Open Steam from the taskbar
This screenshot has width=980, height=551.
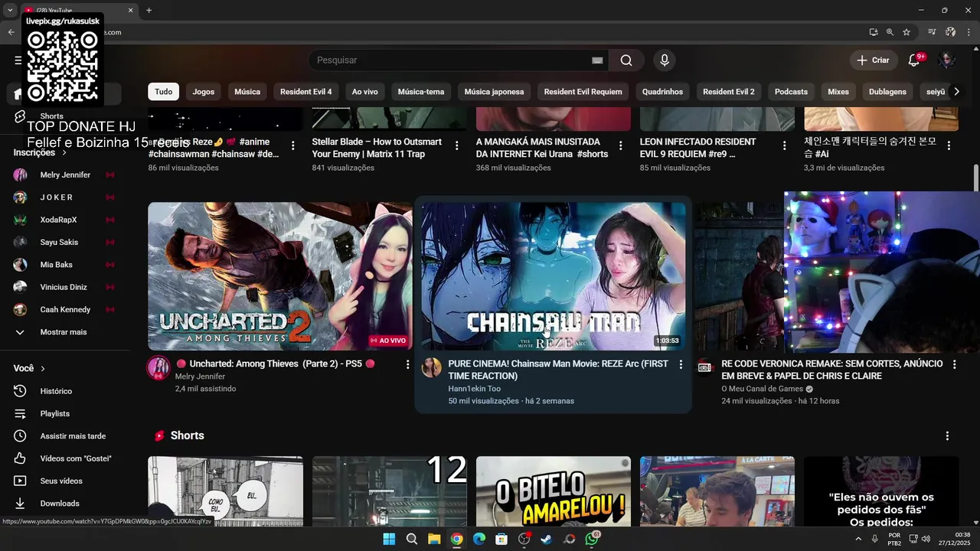pos(546,539)
